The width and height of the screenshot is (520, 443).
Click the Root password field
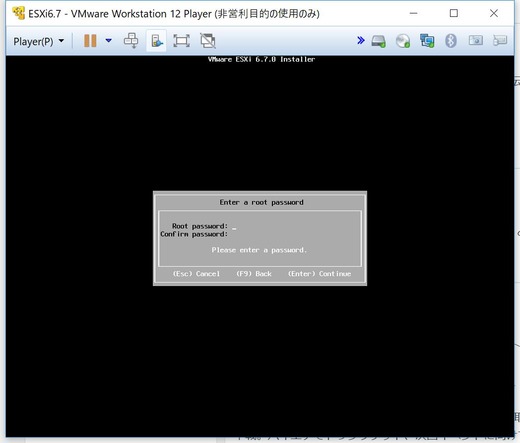click(295, 226)
